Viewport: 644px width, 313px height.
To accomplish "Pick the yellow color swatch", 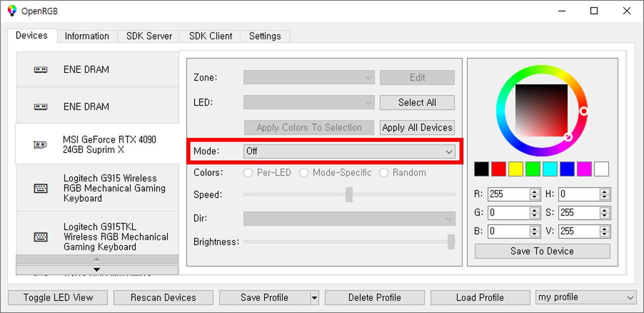I will click(516, 169).
